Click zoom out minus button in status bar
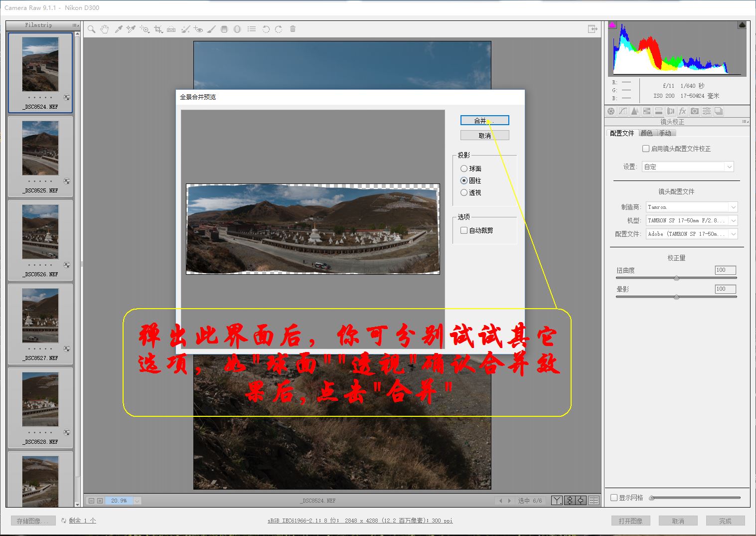This screenshot has width=756, height=536. [x=91, y=501]
